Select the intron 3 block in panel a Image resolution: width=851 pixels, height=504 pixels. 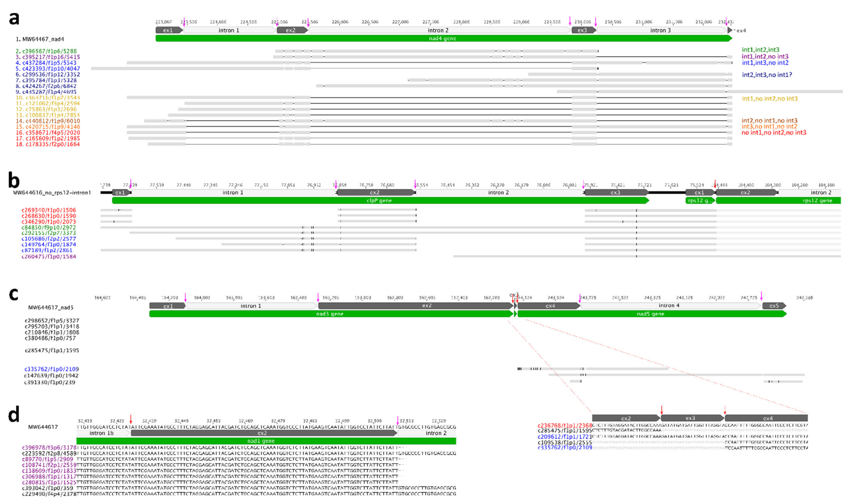(x=660, y=30)
